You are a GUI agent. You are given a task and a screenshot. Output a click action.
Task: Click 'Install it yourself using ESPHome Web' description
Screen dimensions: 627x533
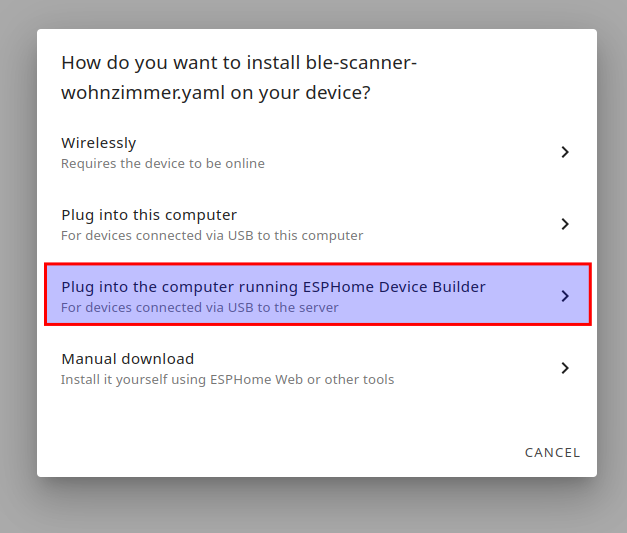(x=227, y=380)
